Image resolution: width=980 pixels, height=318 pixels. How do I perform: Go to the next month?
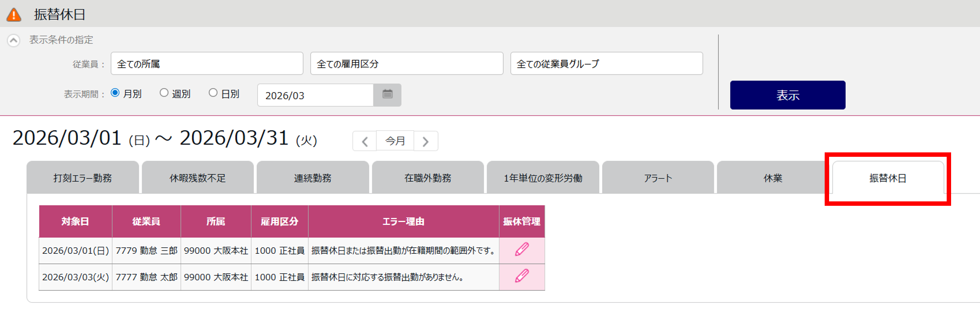[x=425, y=142]
